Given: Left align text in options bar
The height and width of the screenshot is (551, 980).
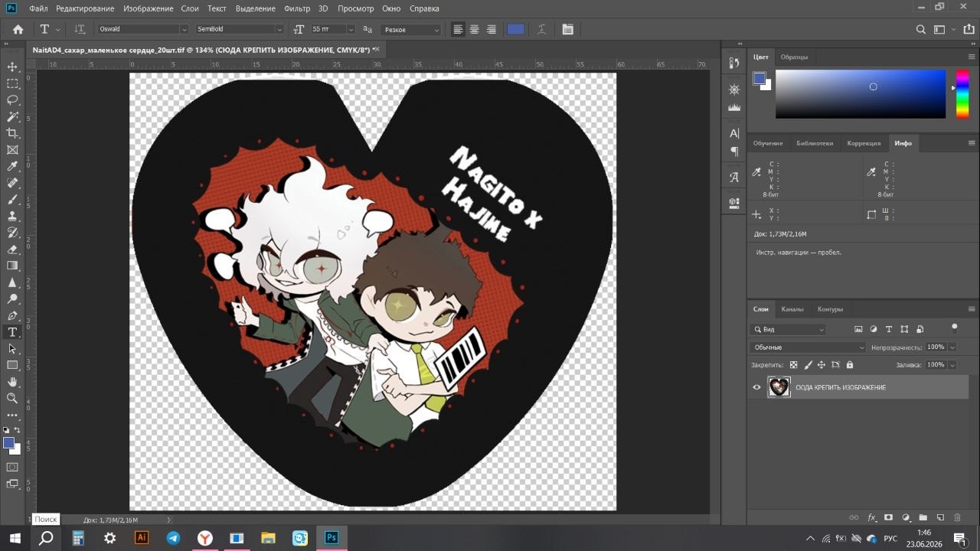Looking at the screenshot, I should point(458,29).
